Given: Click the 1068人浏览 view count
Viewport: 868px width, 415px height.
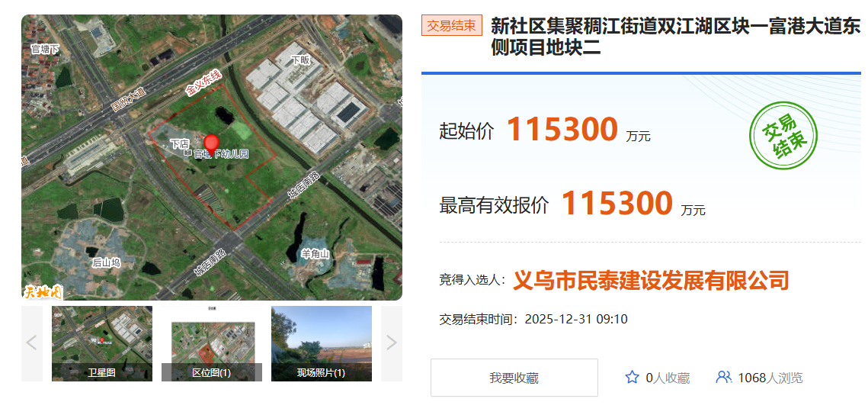Looking at the screenshot, I should (770, 378).
